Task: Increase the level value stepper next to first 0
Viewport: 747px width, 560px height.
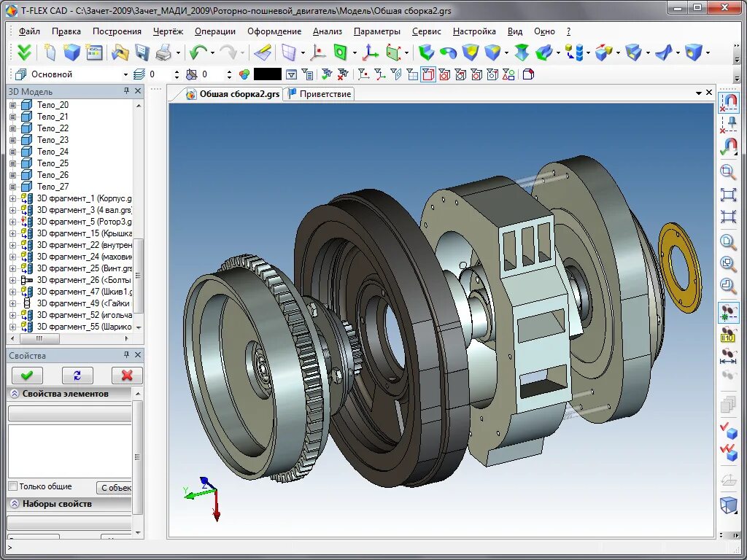Action: [177, 72]
